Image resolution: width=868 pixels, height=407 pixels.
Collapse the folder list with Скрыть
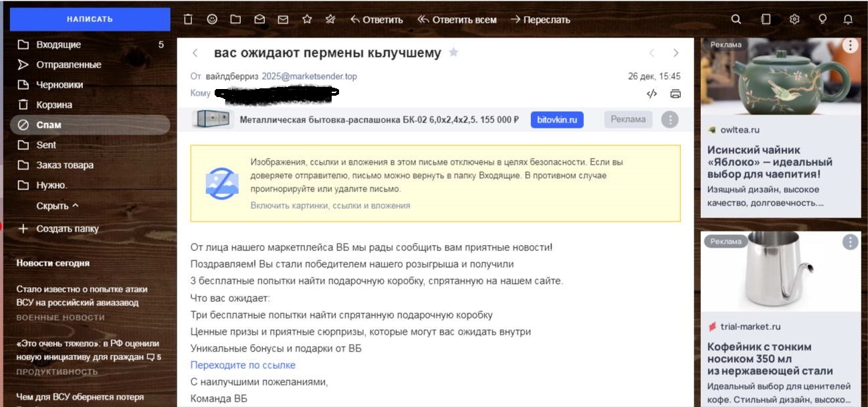click(58, 206)
